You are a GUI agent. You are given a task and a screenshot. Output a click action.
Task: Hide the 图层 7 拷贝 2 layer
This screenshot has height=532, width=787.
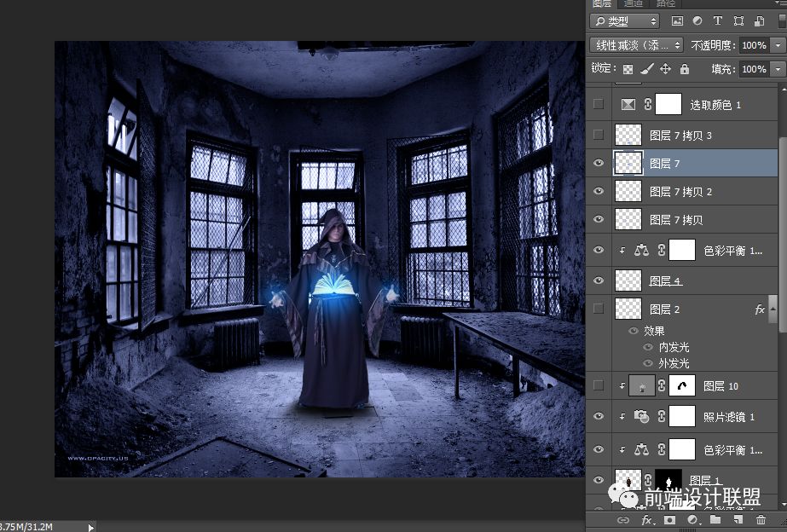pyautogui.click(x=599, y=191)
